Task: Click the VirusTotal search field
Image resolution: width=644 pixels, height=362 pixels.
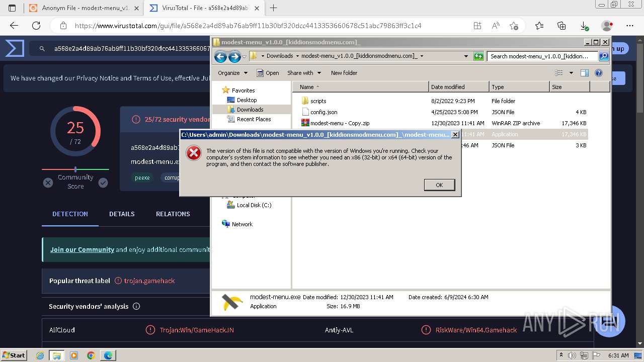Action: [132, 48]
